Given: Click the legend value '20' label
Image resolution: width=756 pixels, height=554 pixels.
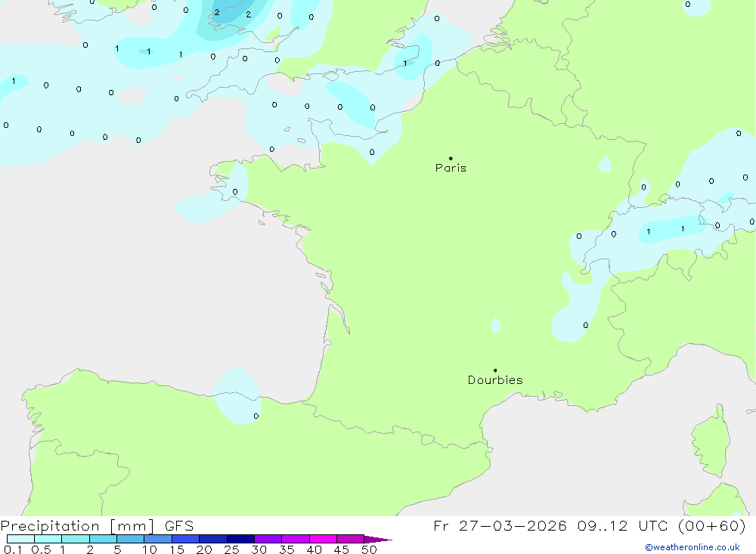Looking at the screenshot, I should click(x=204, y=549).
